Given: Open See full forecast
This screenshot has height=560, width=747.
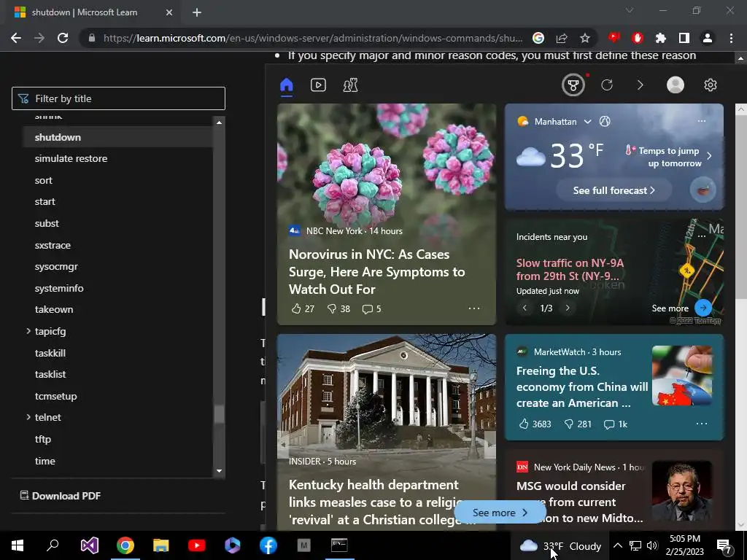Looking at the screenshot, I should (614, 190).
